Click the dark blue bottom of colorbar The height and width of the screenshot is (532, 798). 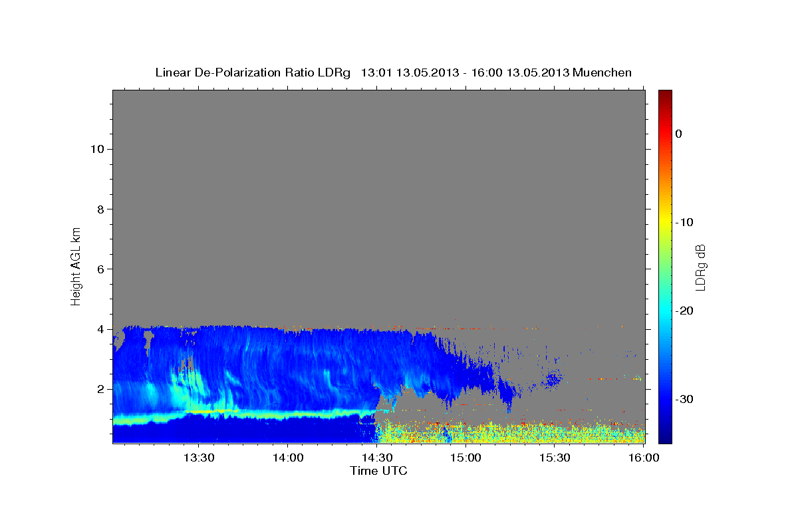[x=665, y=438]
